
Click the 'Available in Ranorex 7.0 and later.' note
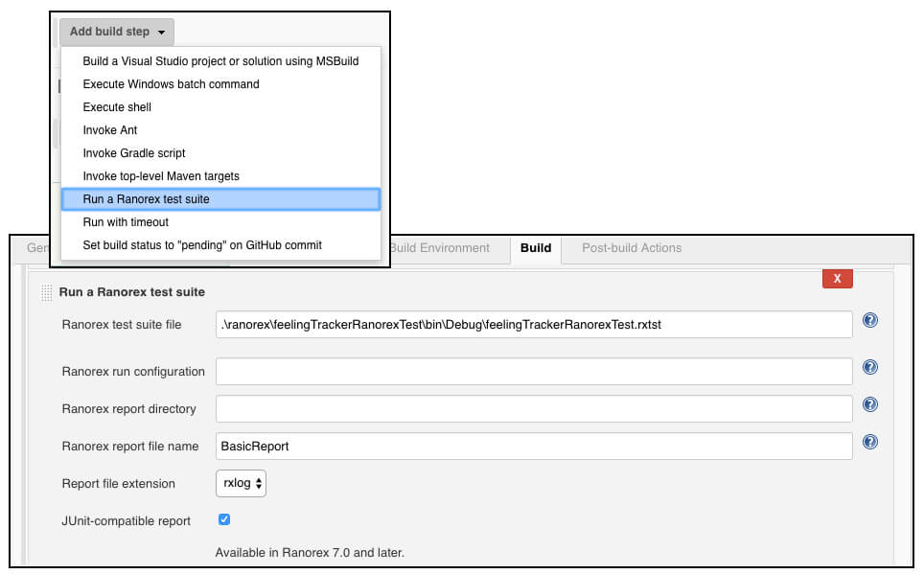tap(310, 553)
